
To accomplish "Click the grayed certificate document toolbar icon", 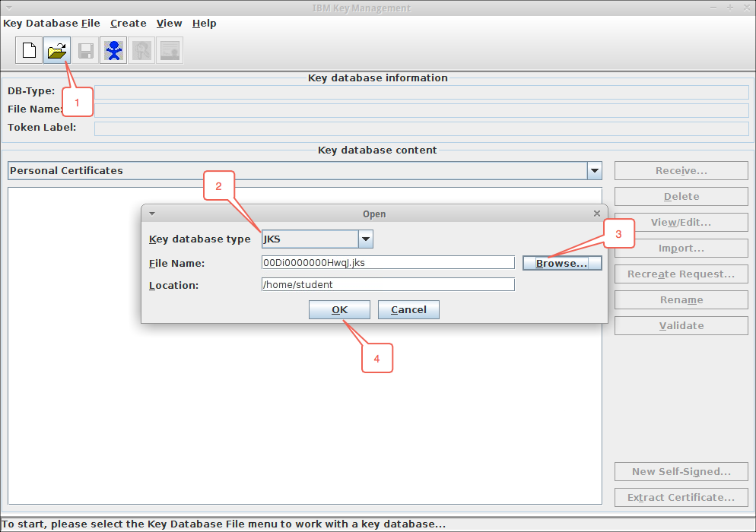I will click(x=170, y=50).
